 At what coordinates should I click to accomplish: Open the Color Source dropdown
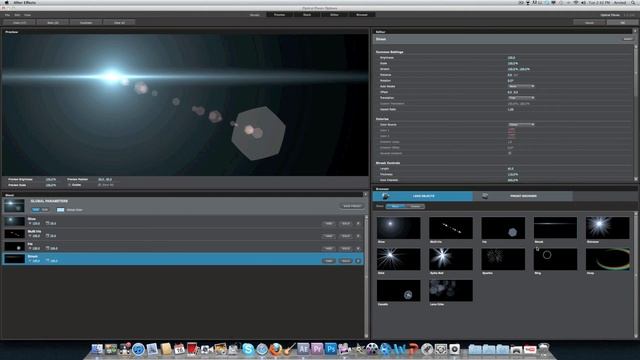[x=521, y=124]
